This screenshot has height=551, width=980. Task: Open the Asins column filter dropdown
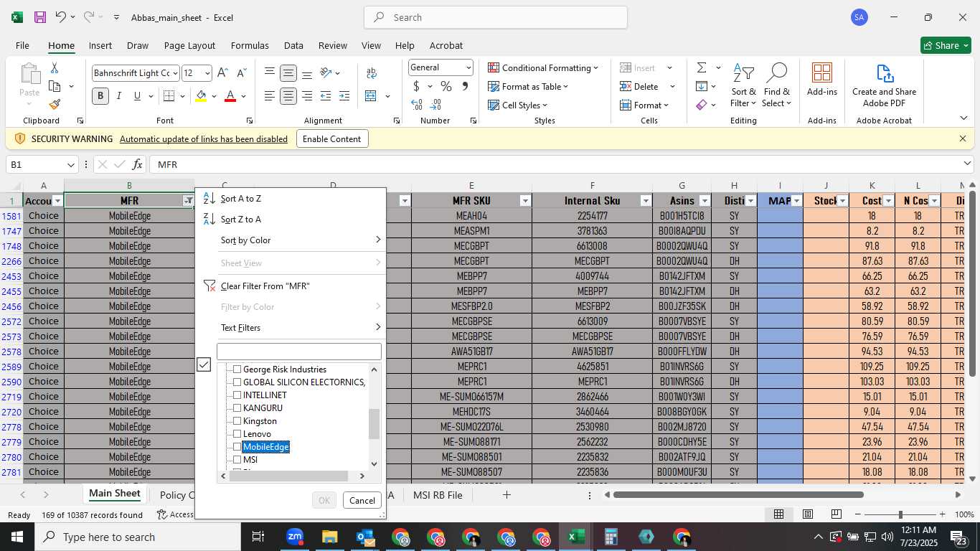point(705,201)
